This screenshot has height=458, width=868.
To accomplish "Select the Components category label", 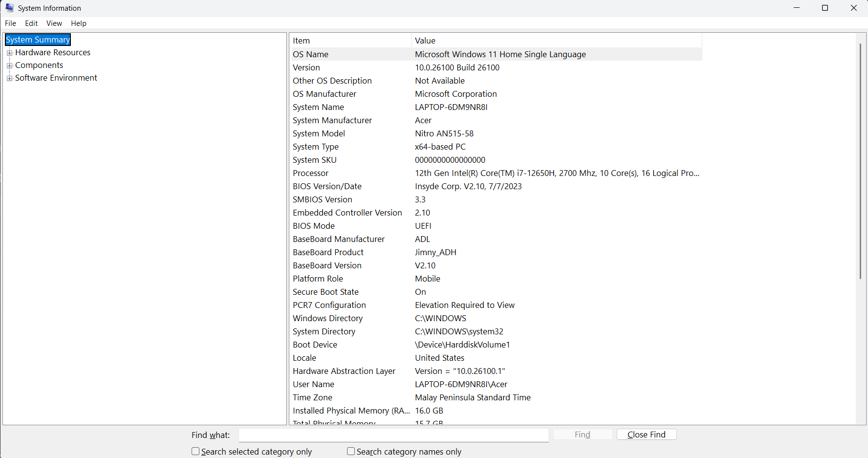I will 39,65.
